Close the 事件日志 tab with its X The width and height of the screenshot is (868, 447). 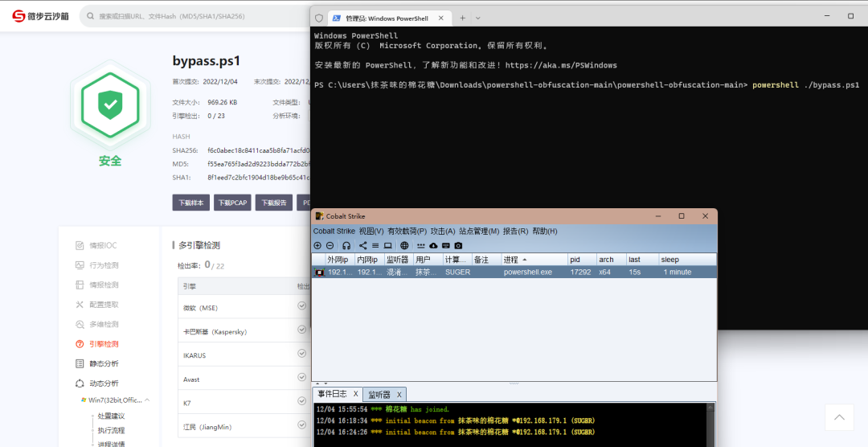tap(355, 394)
